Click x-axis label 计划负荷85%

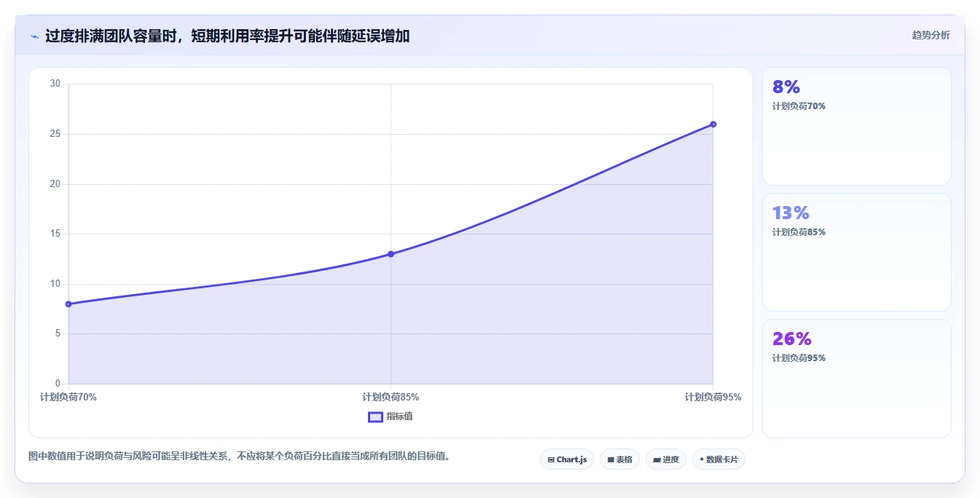[x=391, y=397]
